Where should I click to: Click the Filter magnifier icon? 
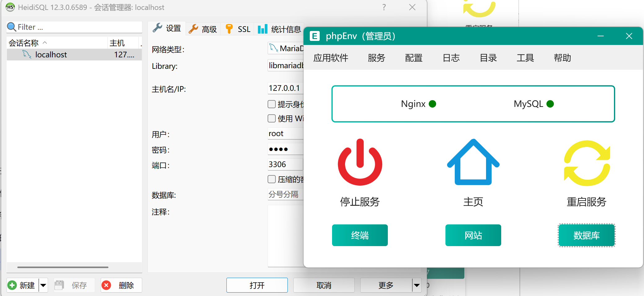click(x=11, y=27)
